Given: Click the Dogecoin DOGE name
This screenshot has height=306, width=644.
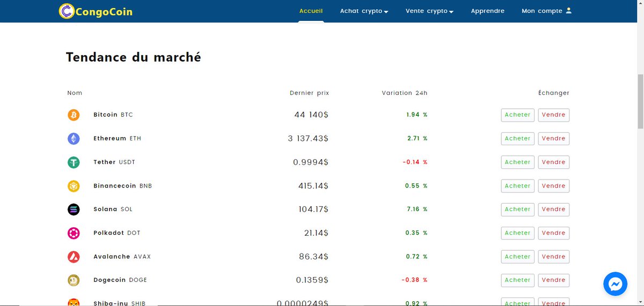Looking at the screenshot, I should pos(120,280).
